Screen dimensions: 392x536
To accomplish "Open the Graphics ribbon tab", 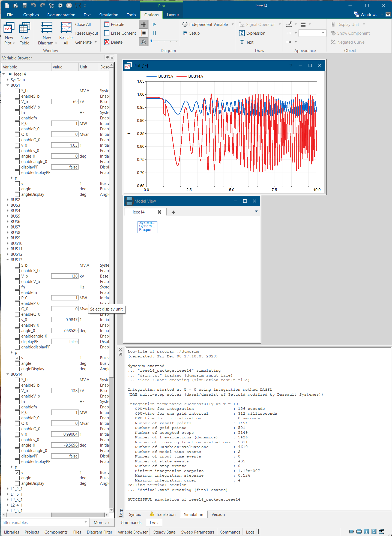I will pos(31,15).
